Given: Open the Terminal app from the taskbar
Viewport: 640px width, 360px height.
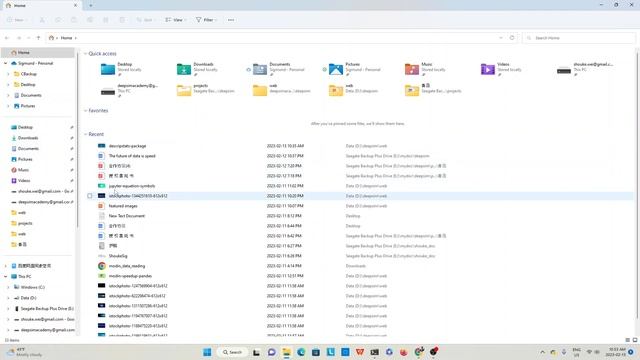Looking at the screenshot, I should coord(374,352).
